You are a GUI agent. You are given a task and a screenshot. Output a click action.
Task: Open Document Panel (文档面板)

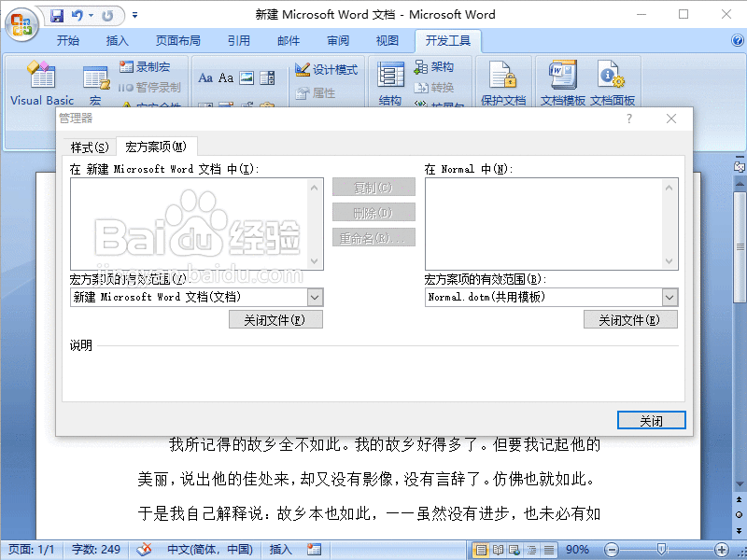coord(613,82)
